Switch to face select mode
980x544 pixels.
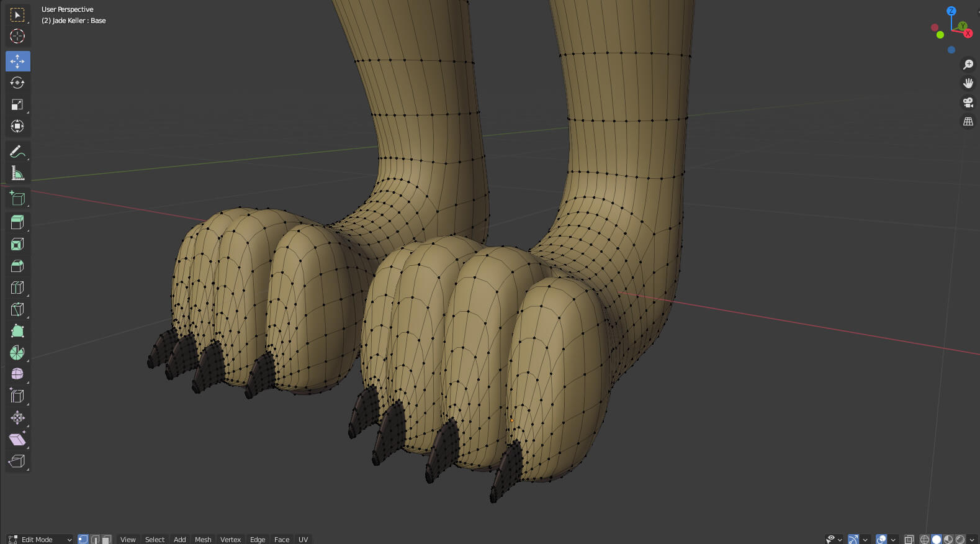[x=107, y=539]
